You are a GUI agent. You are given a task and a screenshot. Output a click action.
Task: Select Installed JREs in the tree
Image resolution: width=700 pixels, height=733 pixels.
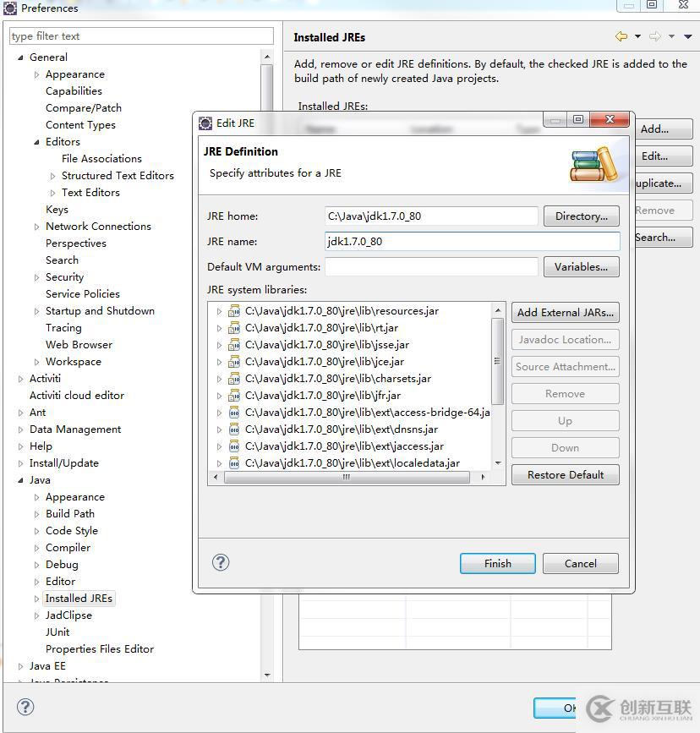click(79, 599)
